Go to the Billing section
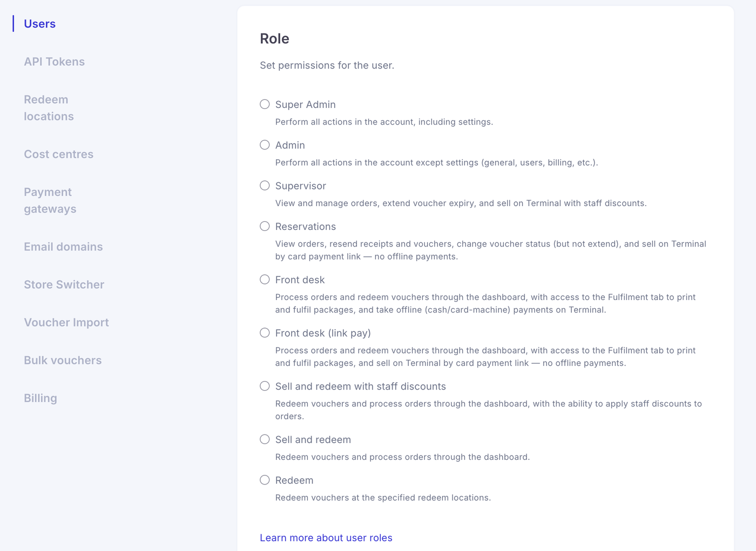The width and height of the screenshot is (756, 551). 40,398
